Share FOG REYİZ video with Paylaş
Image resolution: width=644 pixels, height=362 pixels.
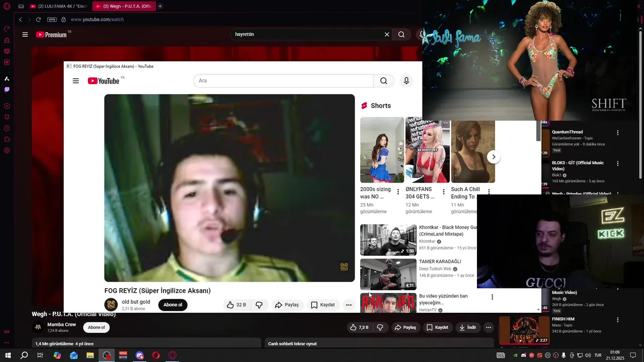click(287, 305)
